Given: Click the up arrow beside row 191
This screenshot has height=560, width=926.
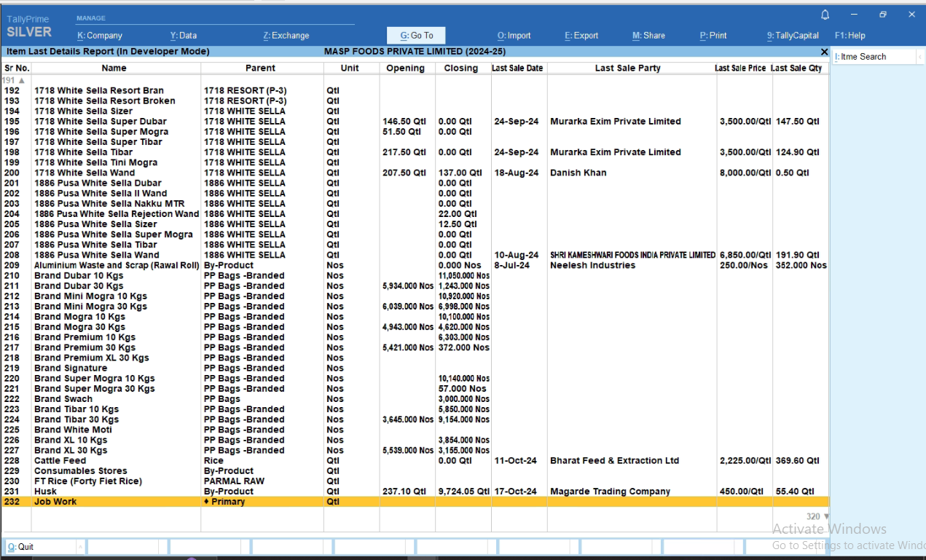Looking at the screenshot, I should coord(21,80).
